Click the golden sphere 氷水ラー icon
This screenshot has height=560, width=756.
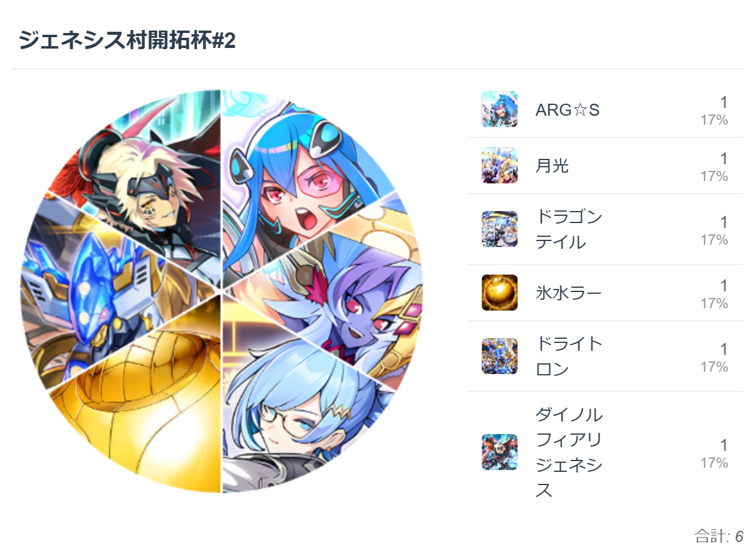500,293
